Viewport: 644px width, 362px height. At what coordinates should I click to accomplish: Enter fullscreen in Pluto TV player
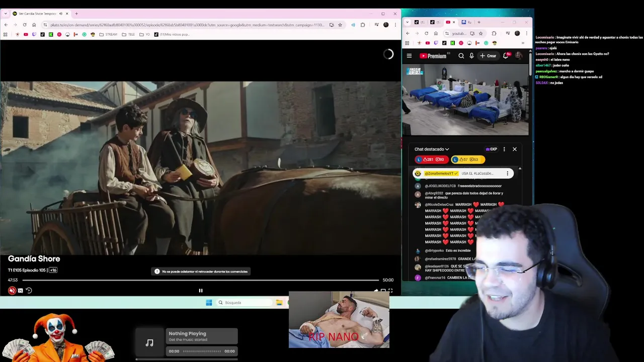click(x=390, y=291)
